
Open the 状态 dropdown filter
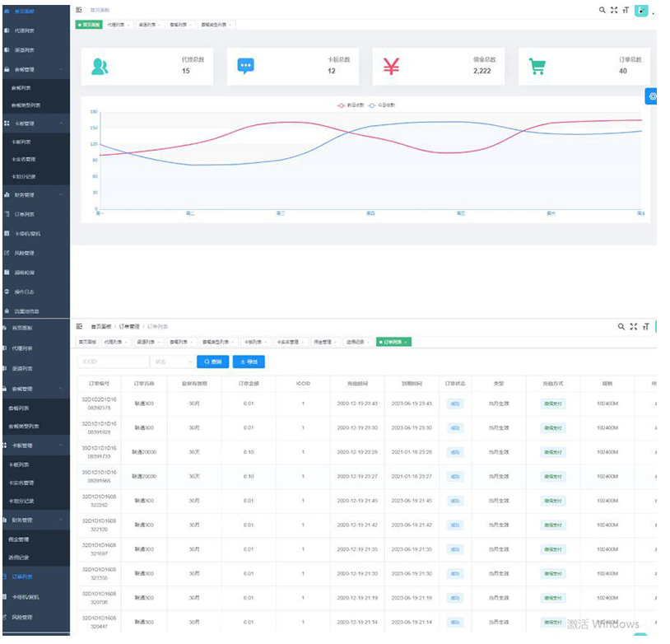coord(172,362)
